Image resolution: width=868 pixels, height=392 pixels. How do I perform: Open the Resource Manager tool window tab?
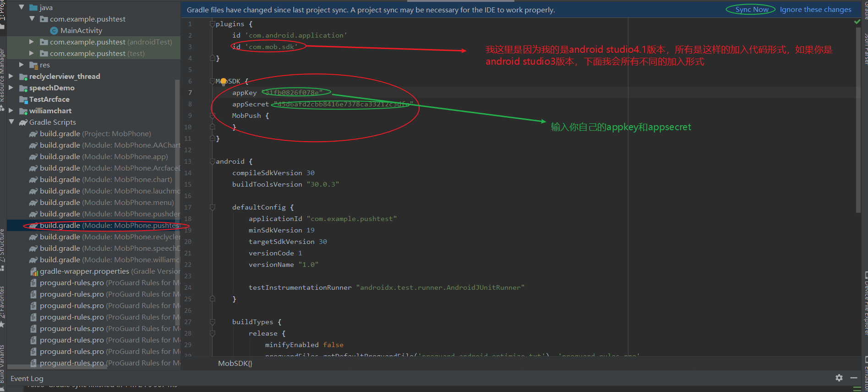tap(2, 79)
